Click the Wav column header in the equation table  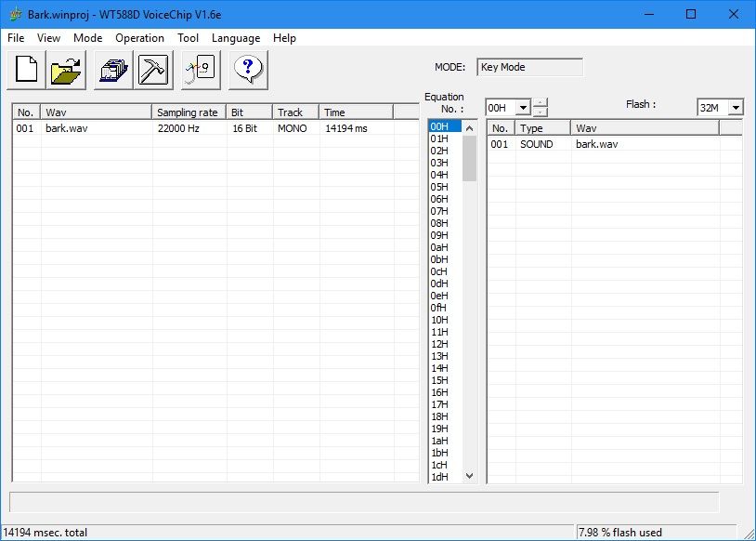(645, 128)
